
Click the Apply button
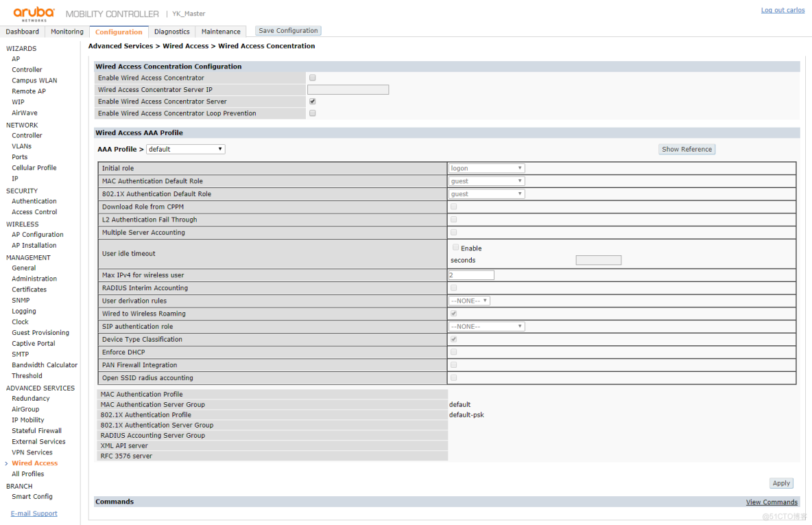click(x=781, y=483)
